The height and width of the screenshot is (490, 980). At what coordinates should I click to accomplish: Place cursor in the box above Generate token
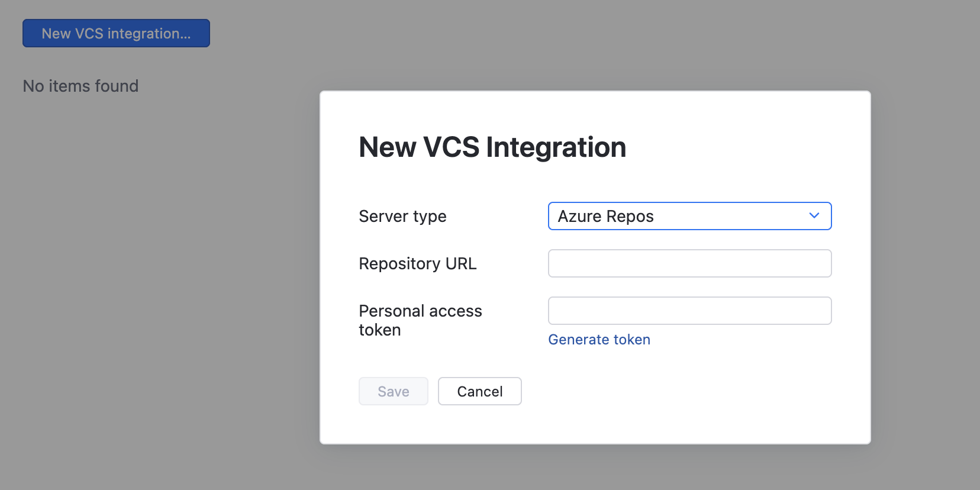point(689,311)
